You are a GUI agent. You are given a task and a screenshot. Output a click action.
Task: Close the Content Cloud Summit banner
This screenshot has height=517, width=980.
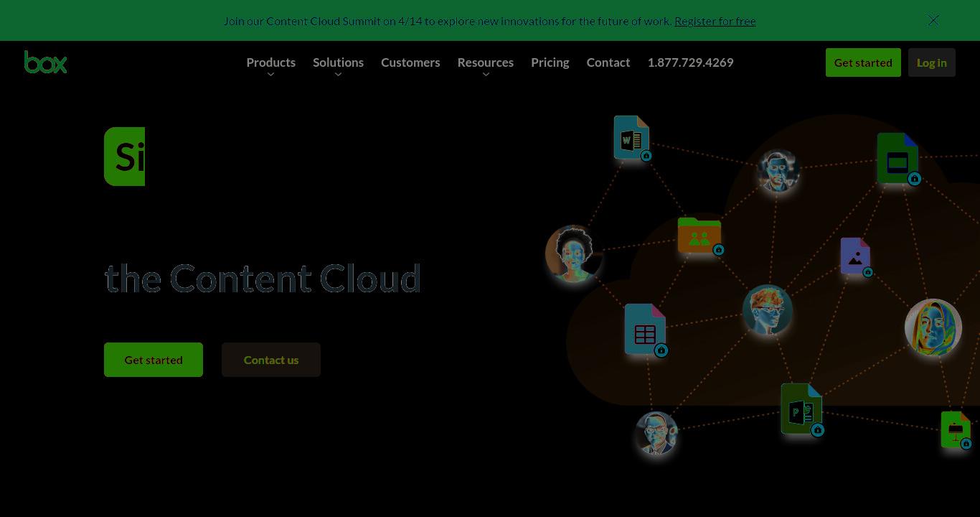[933, 20]
